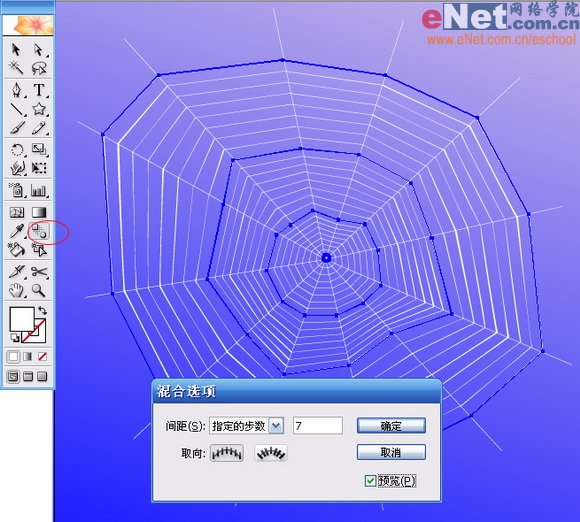Select the Free Transform tool
580x522 pixels.
click(39, 168)
